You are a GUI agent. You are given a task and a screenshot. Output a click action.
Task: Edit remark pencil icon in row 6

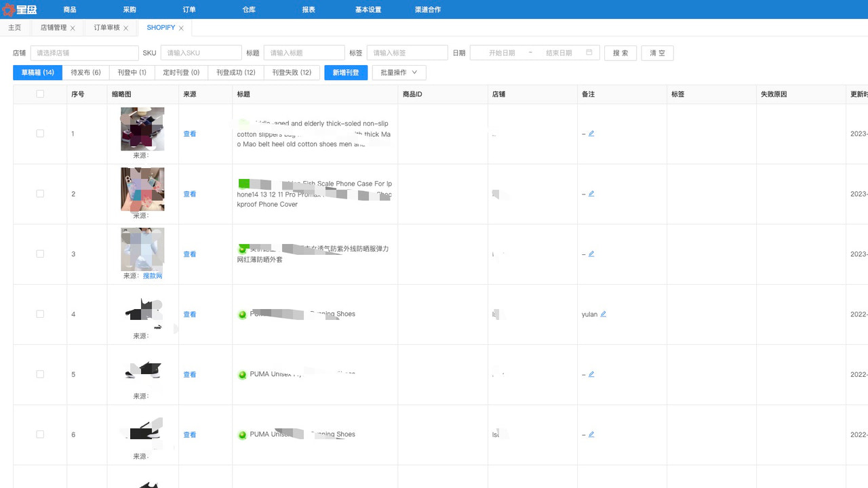(x=591, y=434)
